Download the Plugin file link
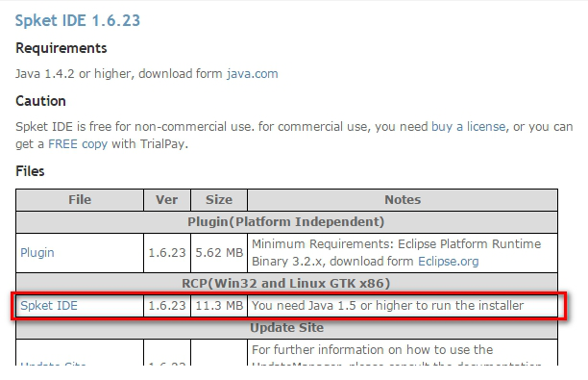The width and height of the screenshot is (588, 380). coord(37,252)
